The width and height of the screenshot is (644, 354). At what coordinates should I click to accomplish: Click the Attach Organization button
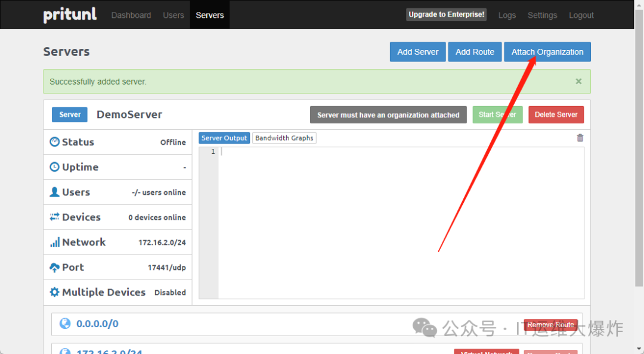click(x=547, y=52)
